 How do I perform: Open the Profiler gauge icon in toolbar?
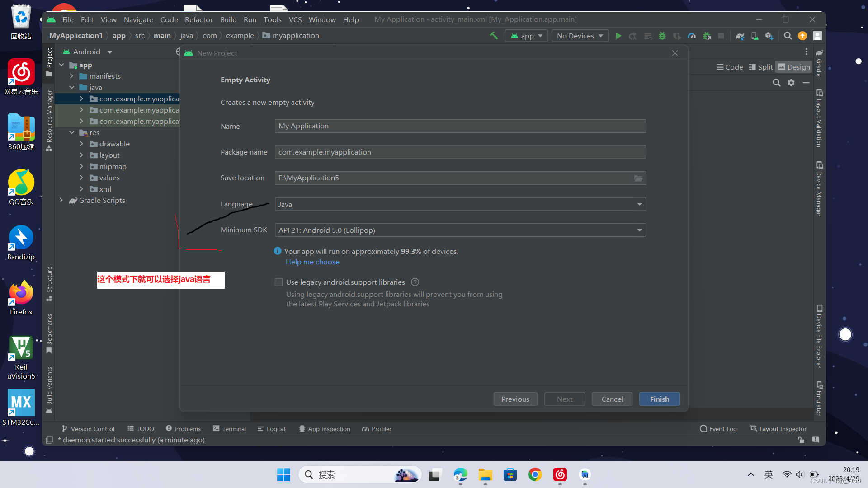tap(692, 36)
